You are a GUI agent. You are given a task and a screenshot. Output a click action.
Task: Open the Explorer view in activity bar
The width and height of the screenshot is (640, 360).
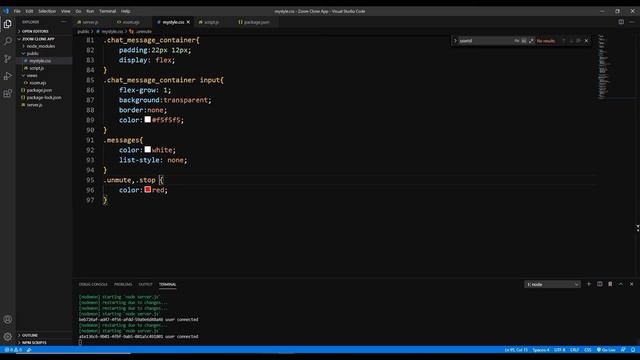tap(7, 24)
